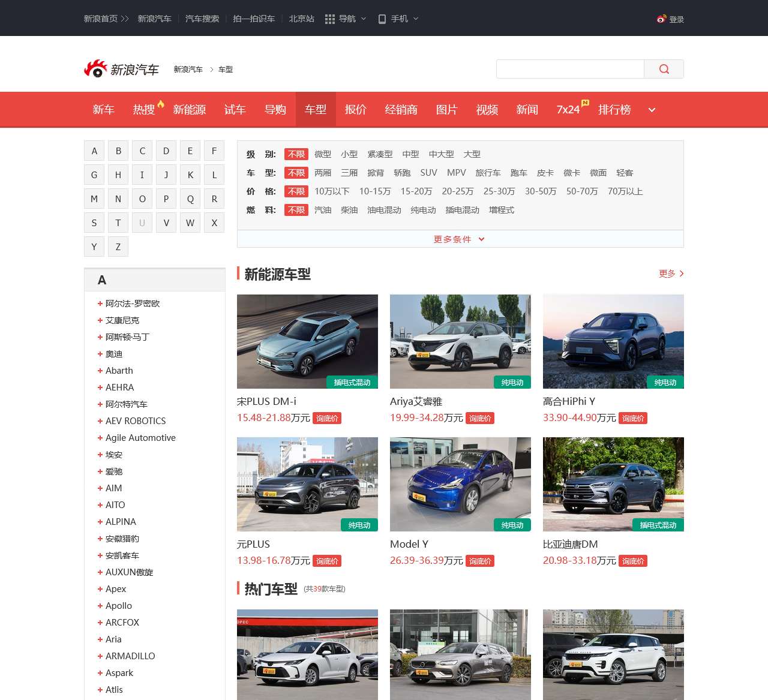
Task: Filter fuel type to 插电混动
Action: [463, 210]
